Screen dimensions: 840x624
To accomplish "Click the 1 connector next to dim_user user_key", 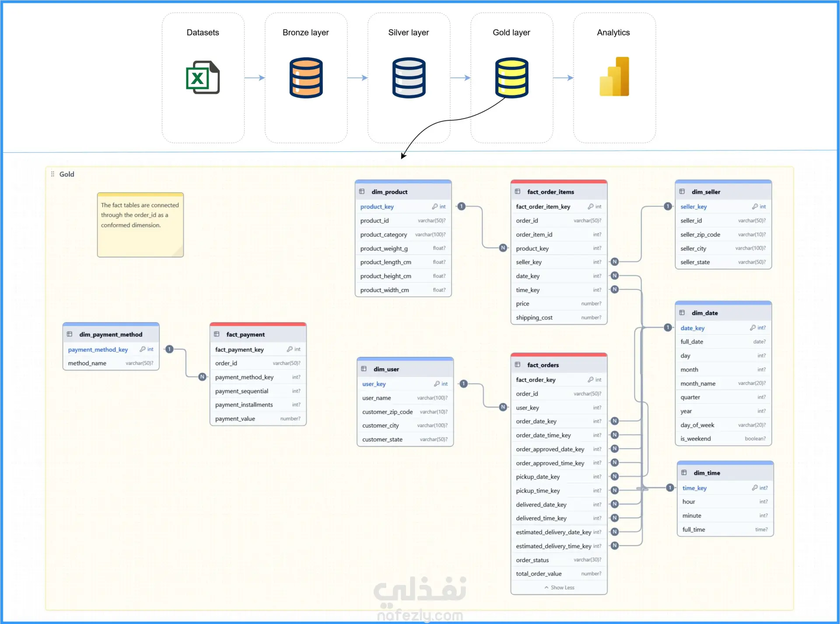I will [464, 384].
